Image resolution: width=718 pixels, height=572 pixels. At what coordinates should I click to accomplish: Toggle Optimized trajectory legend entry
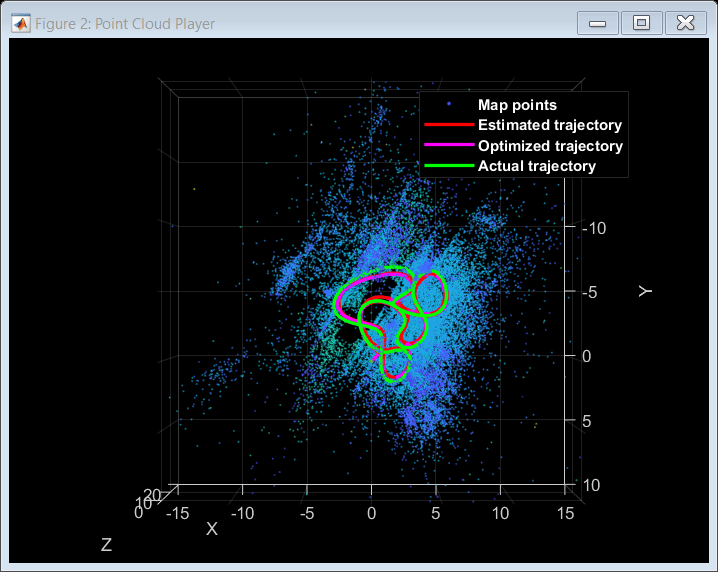[x=550, y=146]
